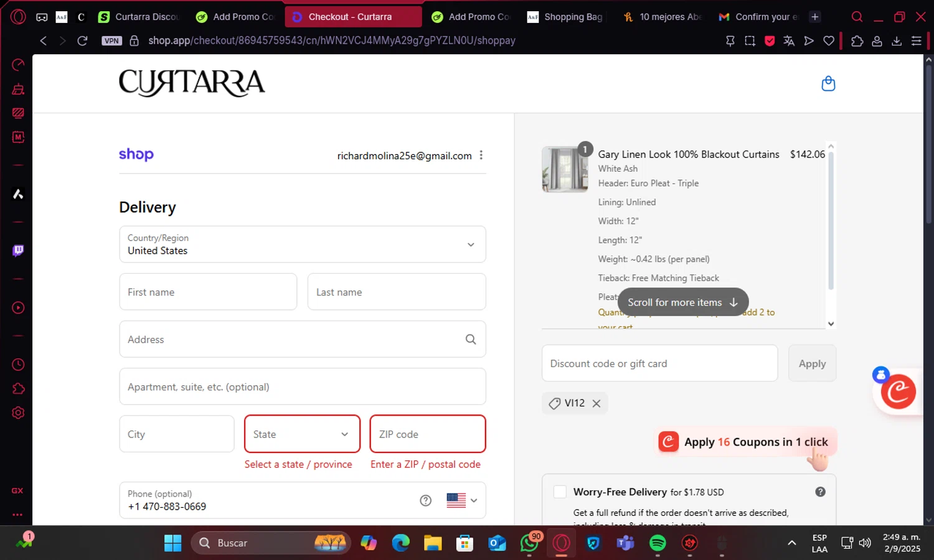Click the blackout curtains product thumbnail

click(x=565, y=169)
